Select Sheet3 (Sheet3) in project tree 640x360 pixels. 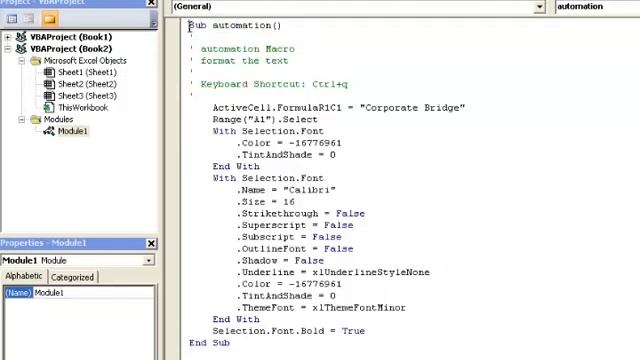pos(87,96)
